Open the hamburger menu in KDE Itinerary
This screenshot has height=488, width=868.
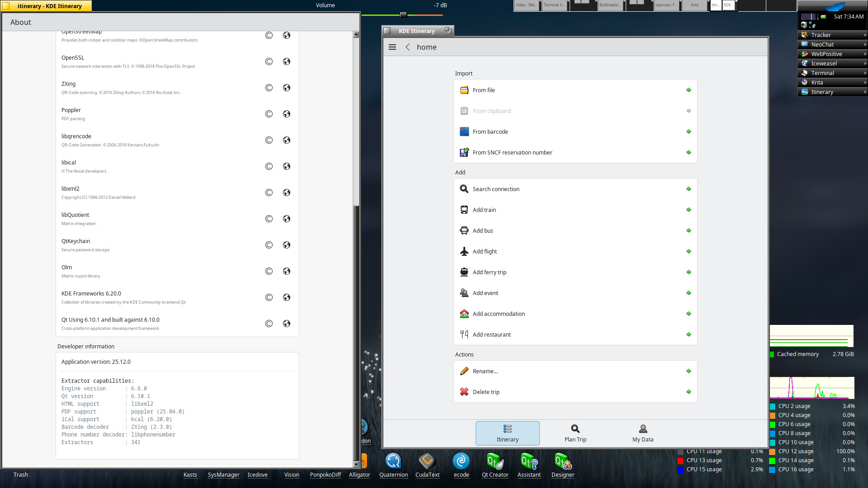(x=392, y=47)
